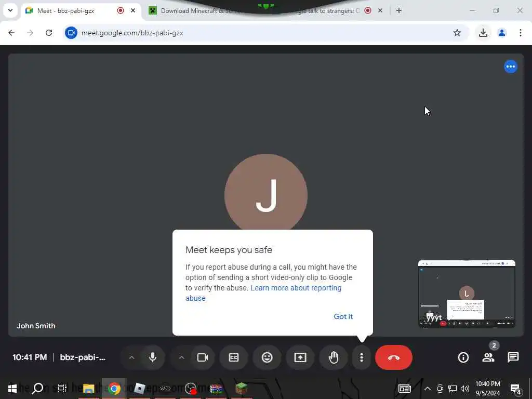Click the Present now screen share icon
532x399 pixels.
pyautogui.click(x=300, y=357)
